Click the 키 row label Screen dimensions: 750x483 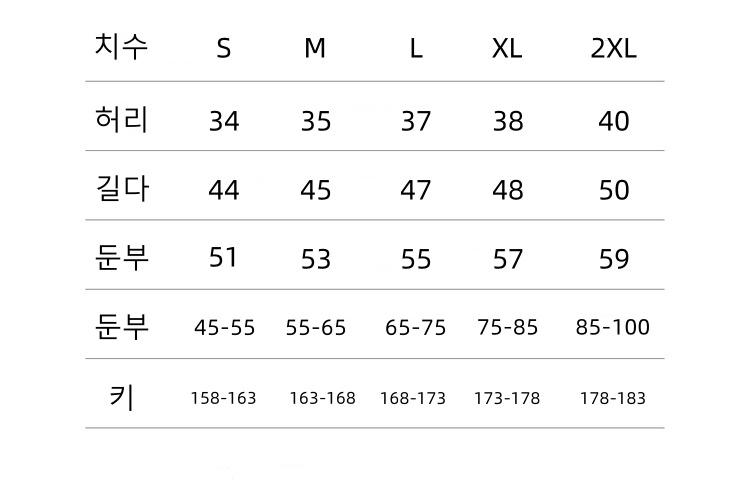point(122,397)
